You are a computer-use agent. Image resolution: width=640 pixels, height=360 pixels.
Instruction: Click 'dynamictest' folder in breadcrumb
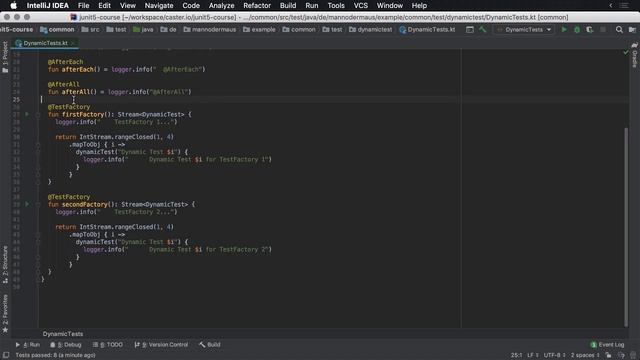[371, 30]
